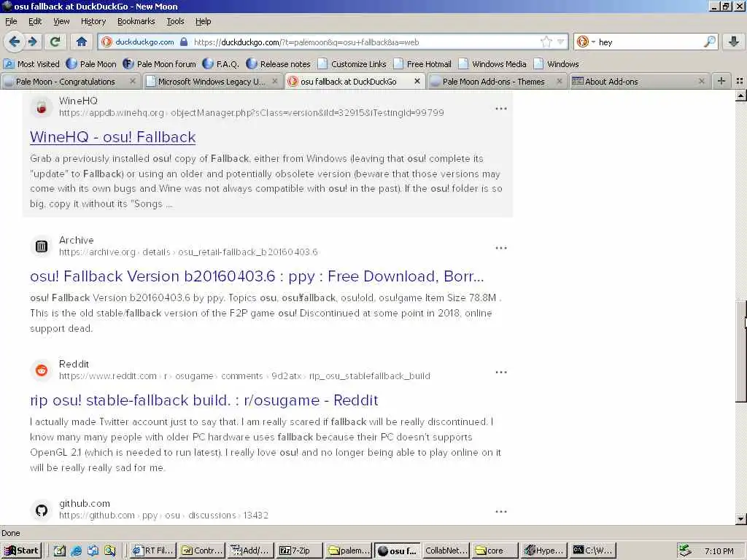
Task: Click the WineHQ site favicon
Action: point(42,107)
